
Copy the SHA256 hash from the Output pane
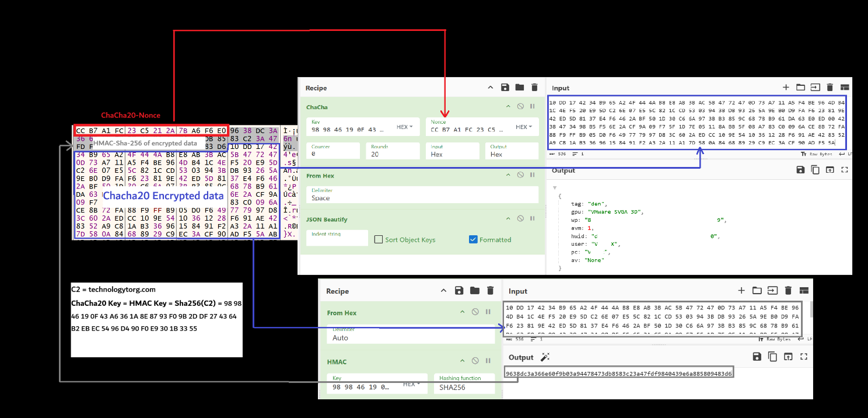pyautogui.click(x=772, y=356)
